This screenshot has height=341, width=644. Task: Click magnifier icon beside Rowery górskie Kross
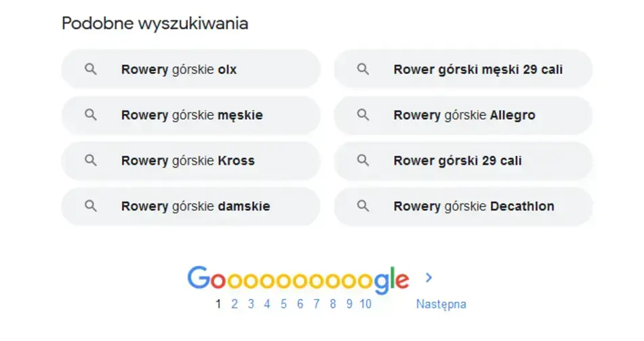click(x=91, y=161)
